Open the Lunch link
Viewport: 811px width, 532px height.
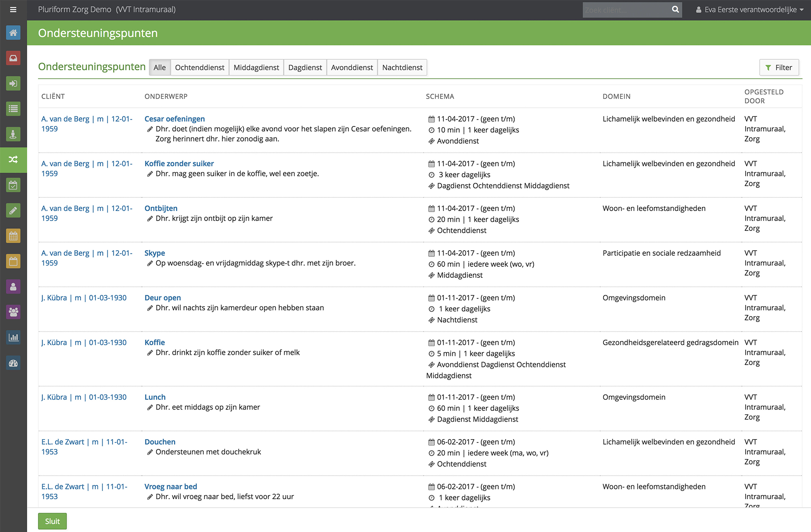click(155, 397)
